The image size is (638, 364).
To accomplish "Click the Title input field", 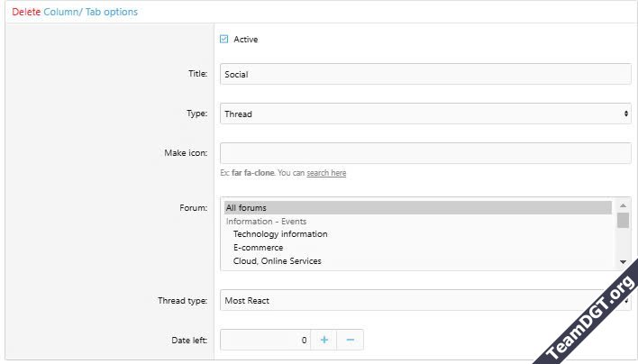I will 425,75.
